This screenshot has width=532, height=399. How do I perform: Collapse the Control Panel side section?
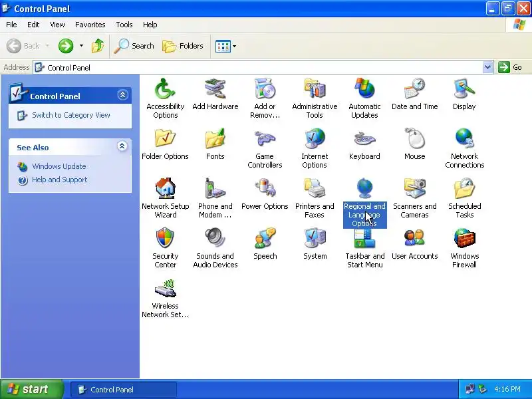pyautogui.click(x=122, y=94)
